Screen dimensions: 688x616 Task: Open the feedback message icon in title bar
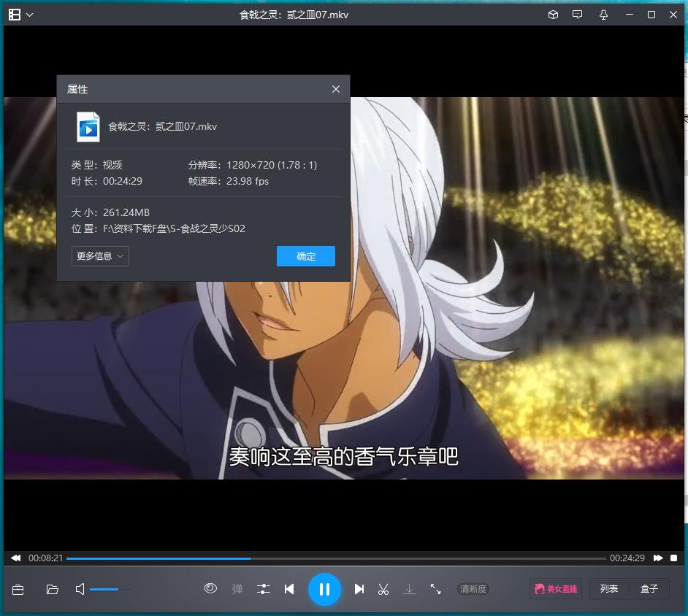pos(578,15)
